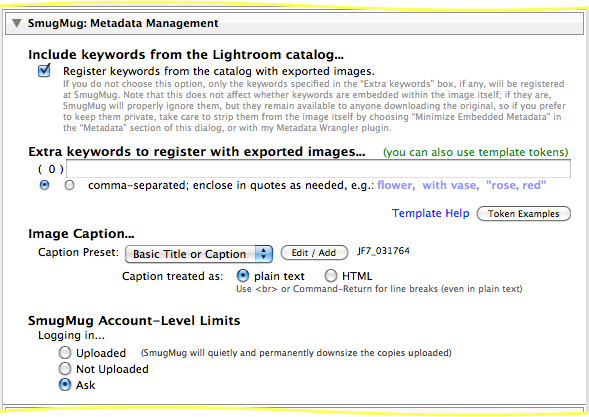Select the Ask option
The width and height of the screenshot is (589, 417).
(x=65, y=385)
